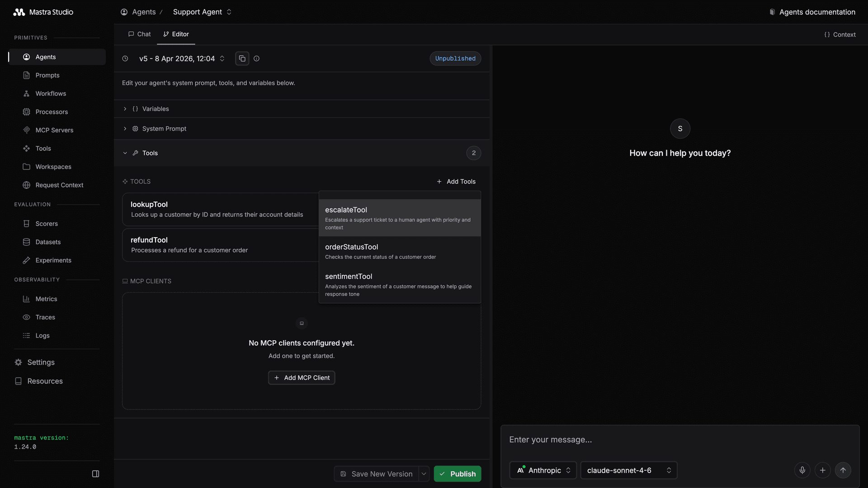Copy the version with the duplicate icon
Viewport: 868px width, 488px height.
[x=242, y=58]
